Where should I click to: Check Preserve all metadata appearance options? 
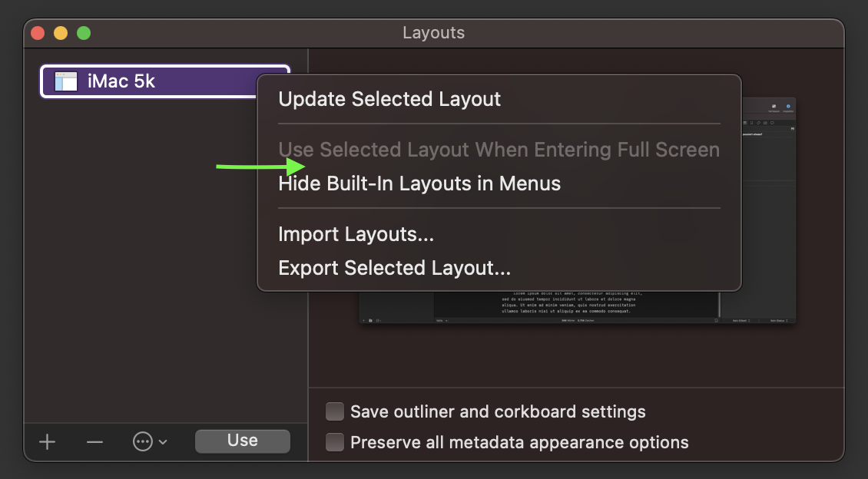pyautogui.click(x=335, y=442)
